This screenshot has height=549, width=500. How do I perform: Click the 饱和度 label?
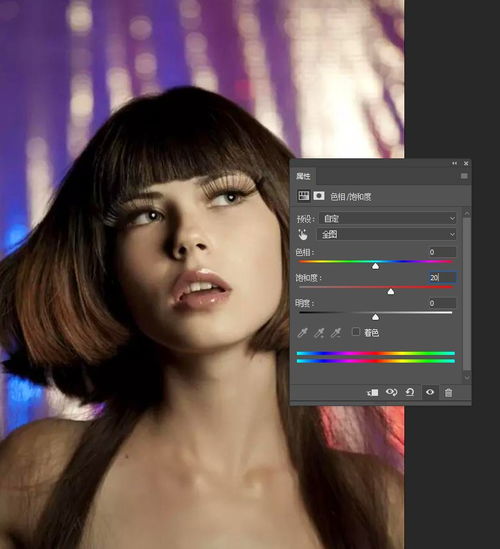click(308, 278)
